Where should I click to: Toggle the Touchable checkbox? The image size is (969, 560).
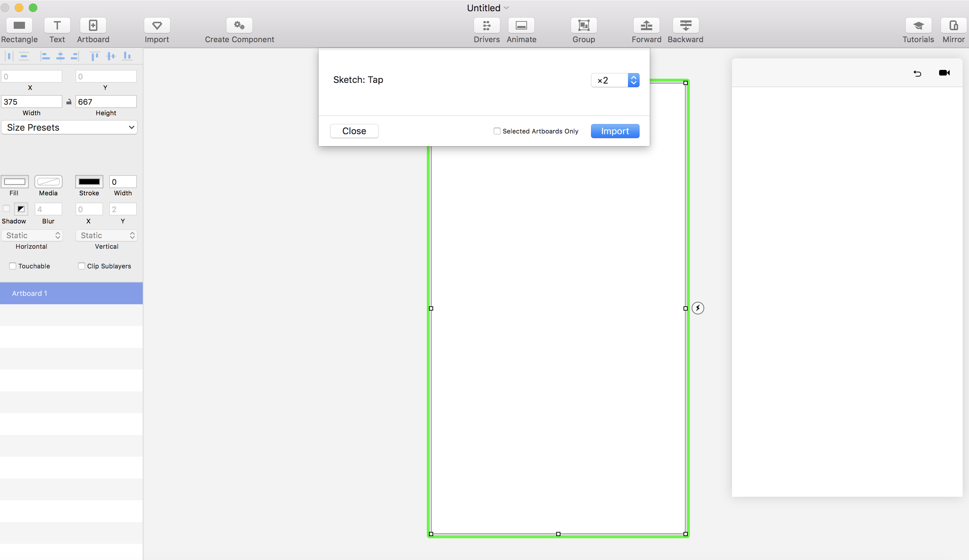[13, 266]
